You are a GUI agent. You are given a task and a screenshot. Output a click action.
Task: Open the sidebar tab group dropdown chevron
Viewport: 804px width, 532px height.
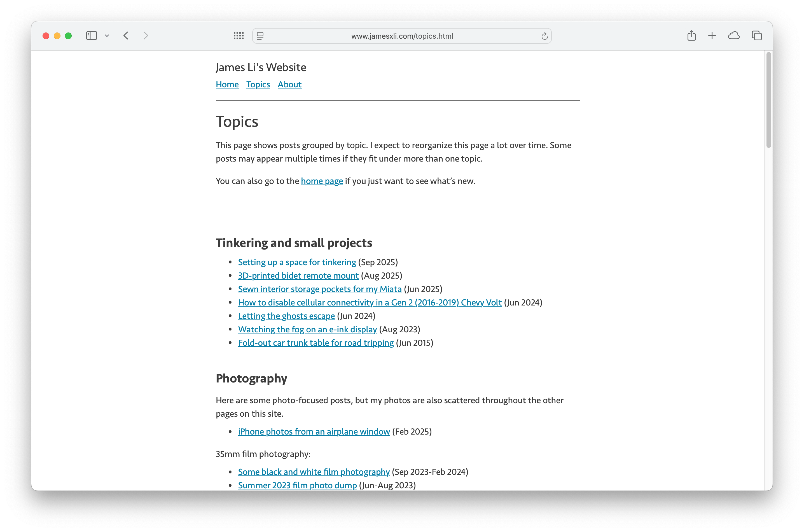[x=107, y=36]
